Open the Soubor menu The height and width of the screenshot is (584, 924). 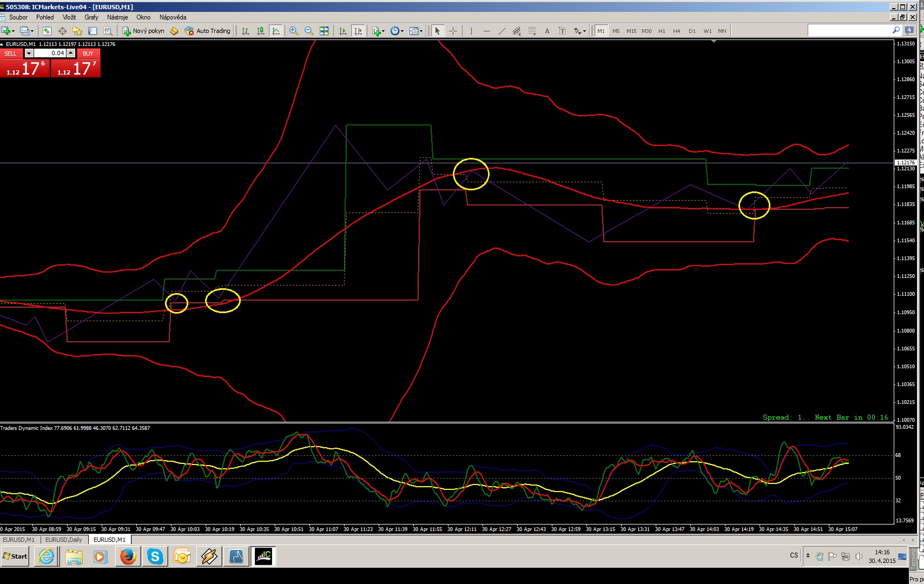(x=18, y=17)
